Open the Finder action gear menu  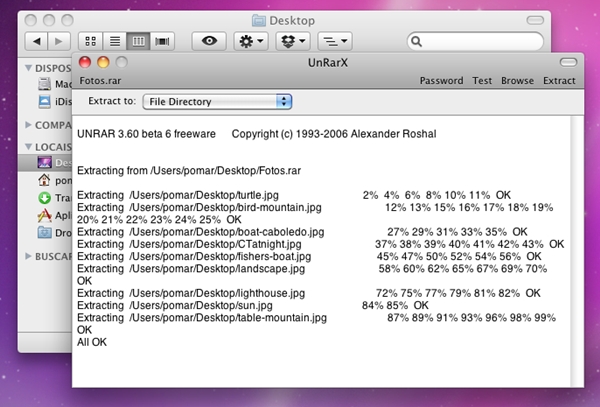pyautogui.click(x=251, y=41)
